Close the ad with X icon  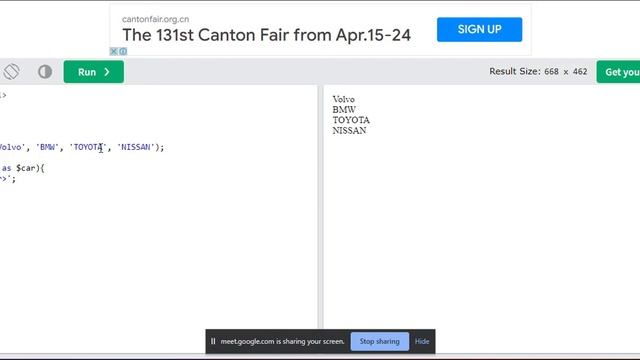[x=114, y=51]
